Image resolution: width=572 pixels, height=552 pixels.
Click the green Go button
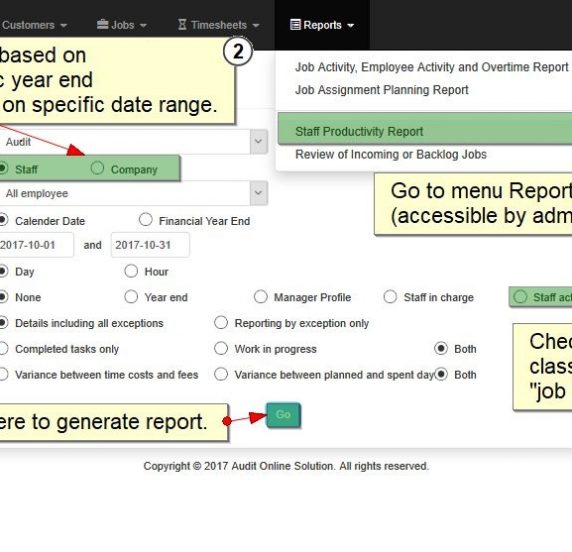pos(283,415)
